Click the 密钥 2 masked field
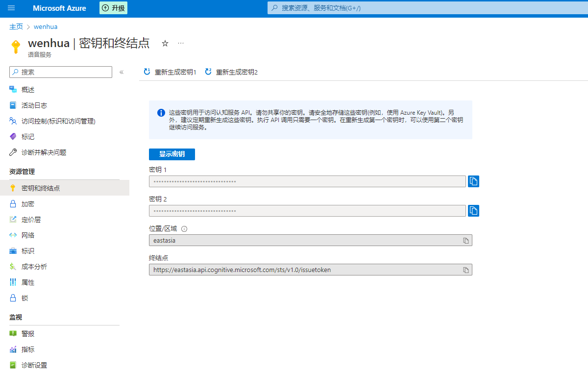The height and width of the screenshot is (374, 588). coord(307,211)
